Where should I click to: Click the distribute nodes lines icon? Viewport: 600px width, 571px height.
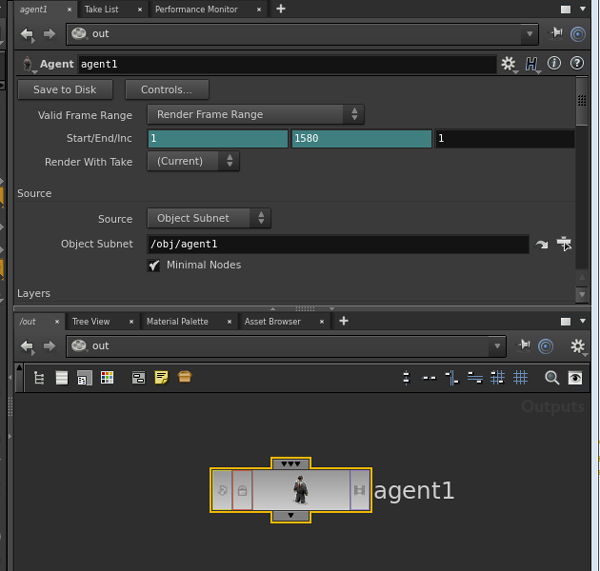pyautogui.click(x=475, y=378)
